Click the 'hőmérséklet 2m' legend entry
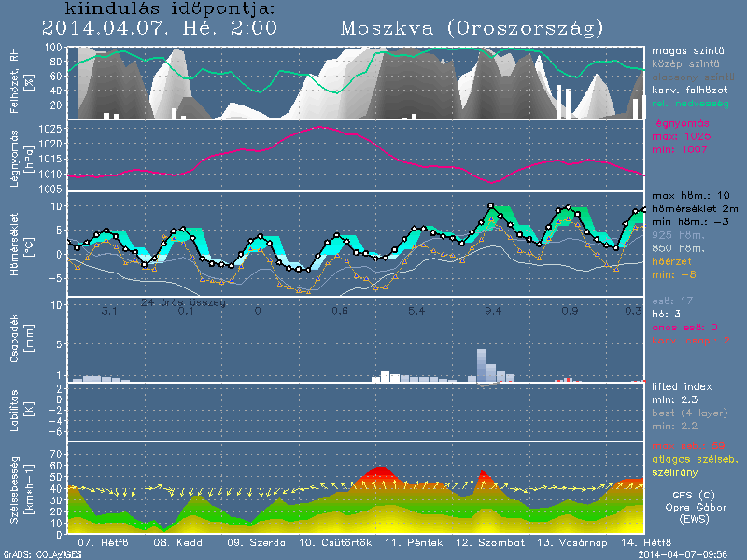747x560 pixels. click(x=695, y=210)
